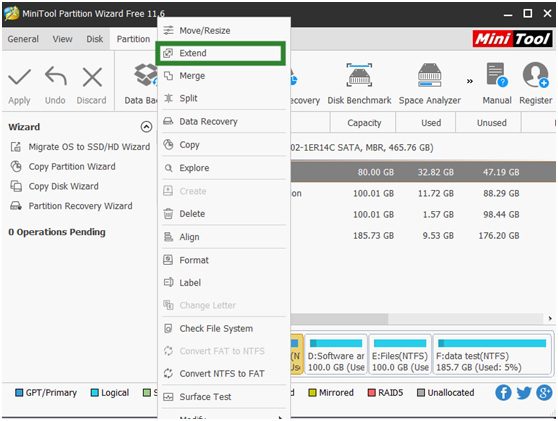558x421 pixels.
Task: Open the Data Backup toolbar icon
Action: pyautogui.click(x=145, y=75)
